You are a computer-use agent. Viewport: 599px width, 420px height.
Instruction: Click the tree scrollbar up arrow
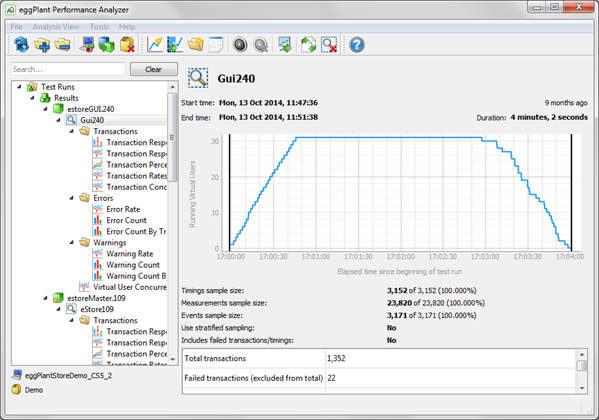[x=173, y=87]
